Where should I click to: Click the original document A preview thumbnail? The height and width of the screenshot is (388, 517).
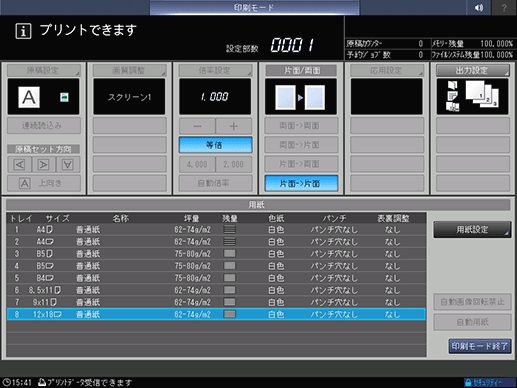coord(29,97)
